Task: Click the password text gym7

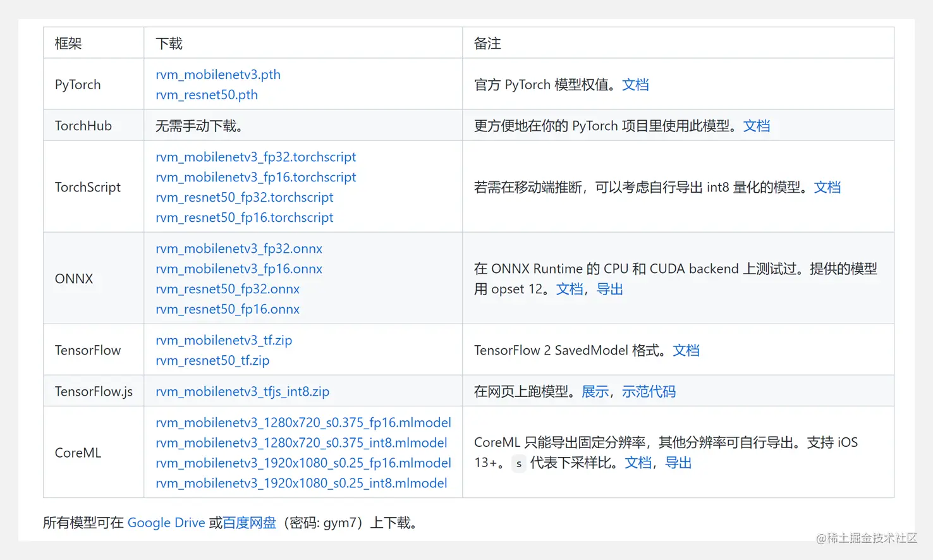Action: pyautogui.click(x=341, y=523)
